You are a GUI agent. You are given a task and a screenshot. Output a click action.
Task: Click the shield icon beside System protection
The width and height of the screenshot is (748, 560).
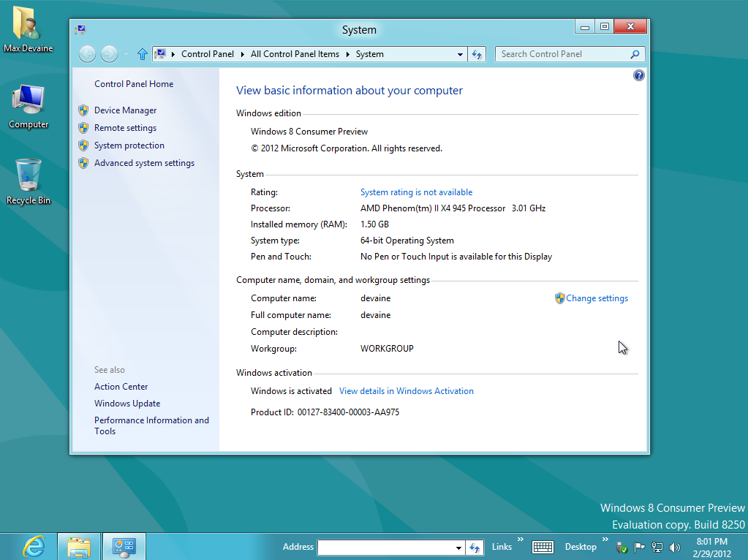83,145
